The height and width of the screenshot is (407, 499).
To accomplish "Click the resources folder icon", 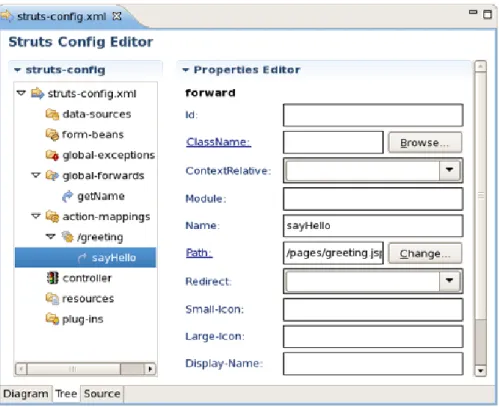I will [x=52, y=299].
